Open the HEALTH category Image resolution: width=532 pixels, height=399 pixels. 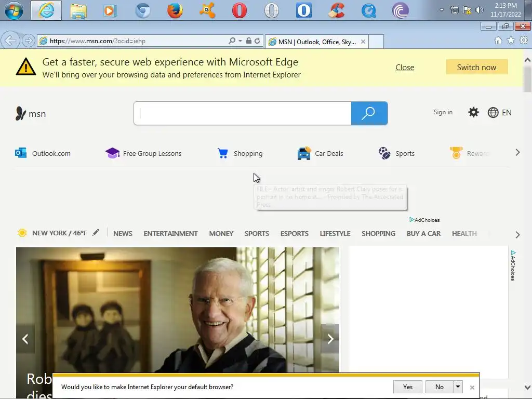click(464, 233)
